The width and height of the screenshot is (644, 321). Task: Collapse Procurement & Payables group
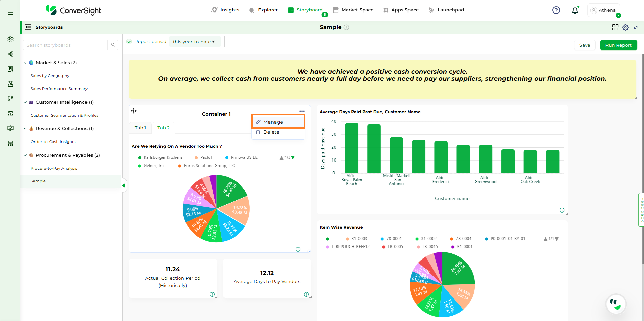click(x=25, y=155)
